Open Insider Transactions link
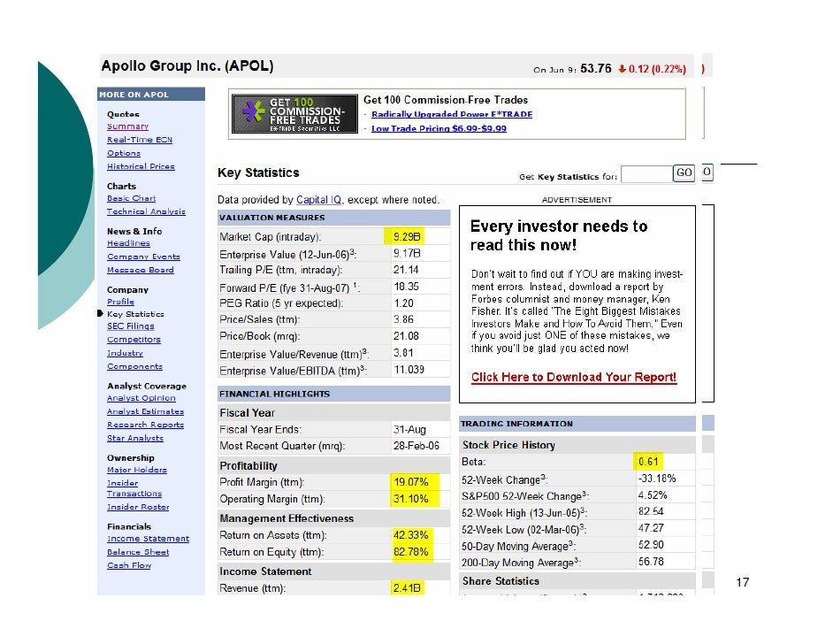 click(134, 488)
